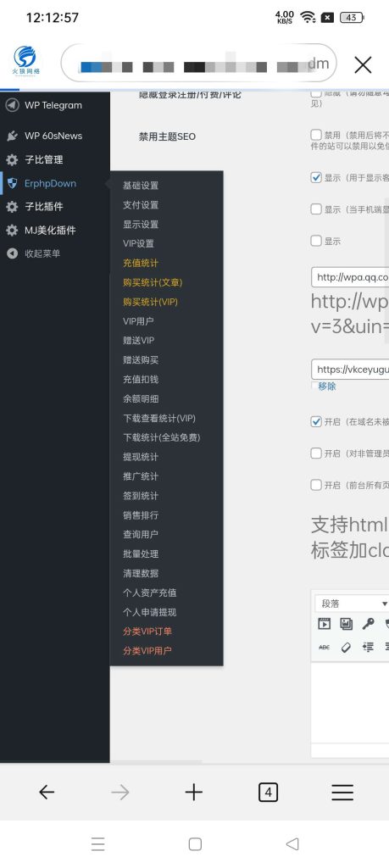Image resolution: width=389 pixels, height=868 pixels.
Task: Open 分类VIP订单 submenu item
Action: [x=147, y=631]
